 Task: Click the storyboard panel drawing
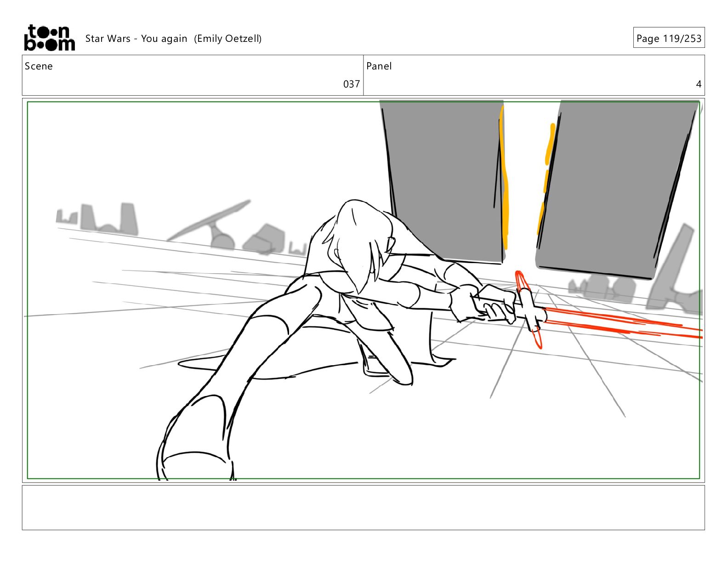(x=363, y=290)
